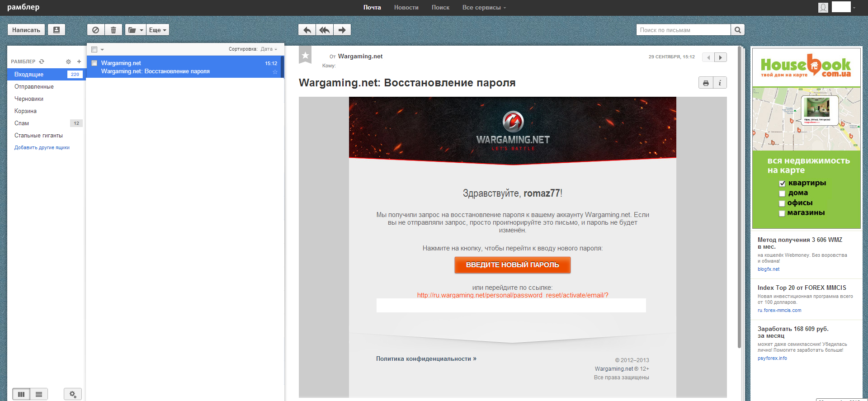The height and width of the screenshot is (401, 868).
Task: Click the рамблер logo
Action: click(x=24, y=7)
